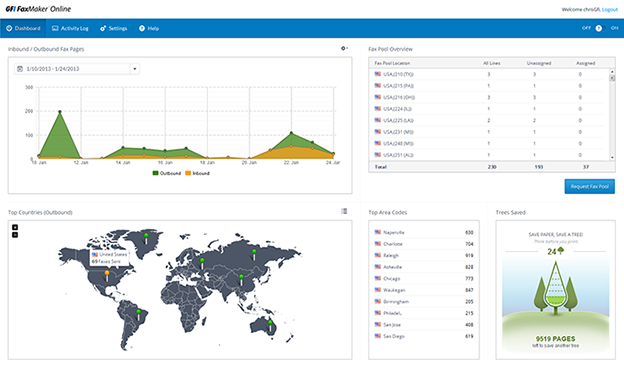Viewport: 624px width, 368px height.
Task: Open the Dashboard tab
Action: click(x=23, y=28)
